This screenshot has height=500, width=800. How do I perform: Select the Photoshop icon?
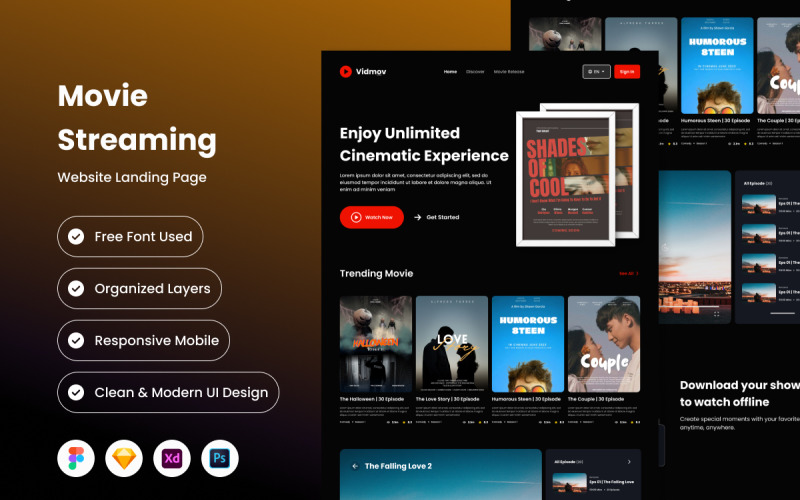(x=219, y=458)
